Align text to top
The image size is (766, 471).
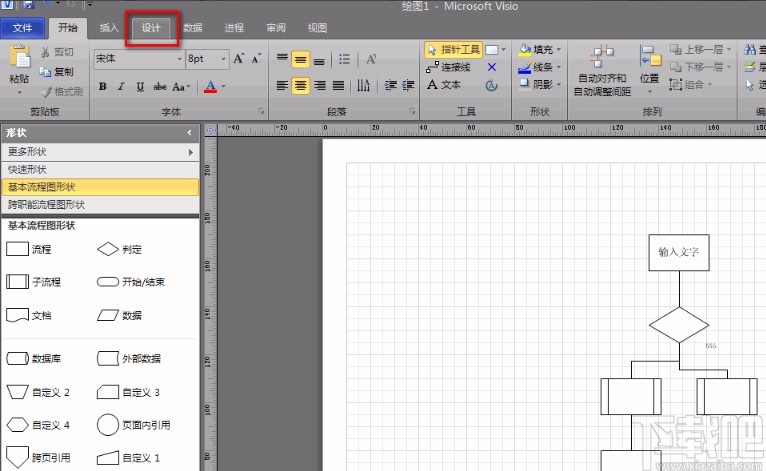(x=282, y=59)
